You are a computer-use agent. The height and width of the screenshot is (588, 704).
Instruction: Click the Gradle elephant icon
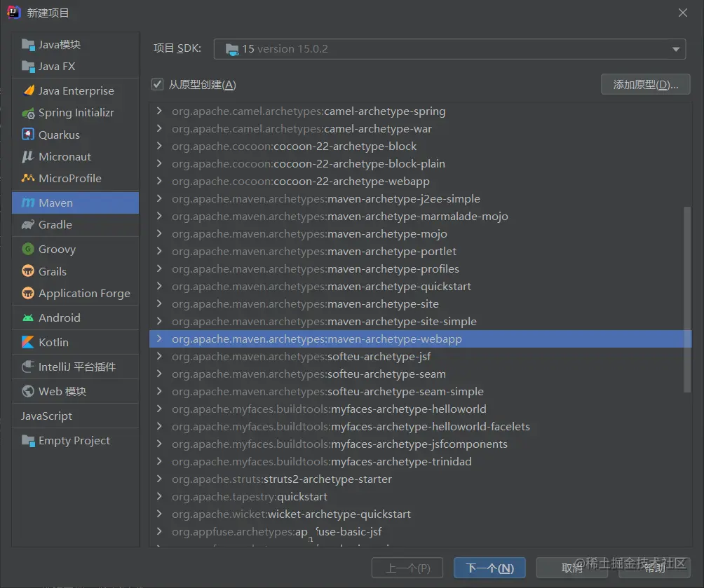28,224
